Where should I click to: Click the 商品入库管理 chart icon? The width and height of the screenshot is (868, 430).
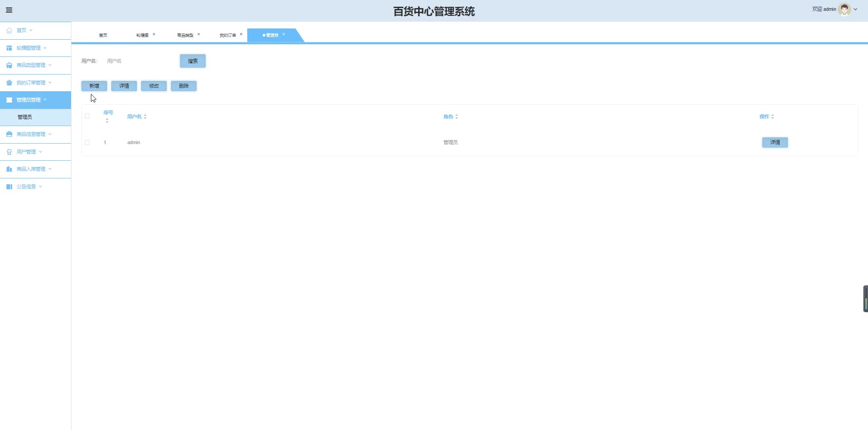9,169
